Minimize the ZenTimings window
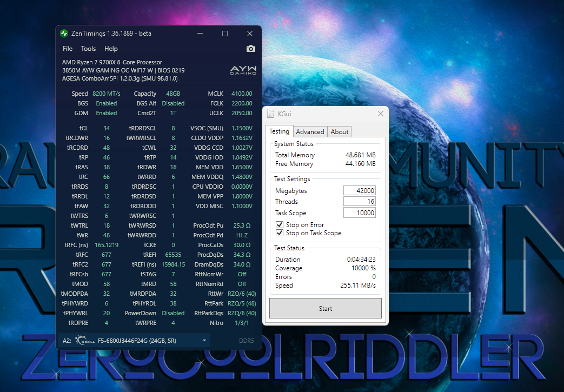Viewport: 564px width, 392px height. [201, 34]
